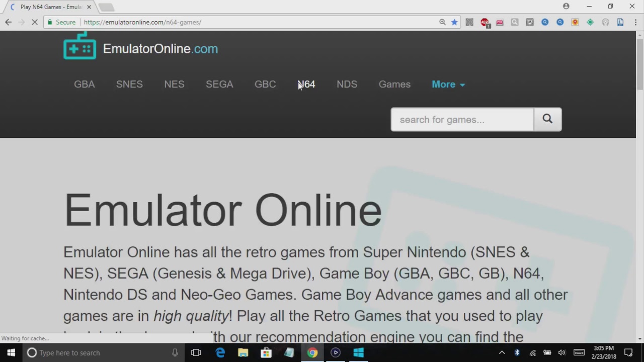Click the EmulatorOnline gamepad logo icon
Screen dimensions: 644x362
click(79, 46)
